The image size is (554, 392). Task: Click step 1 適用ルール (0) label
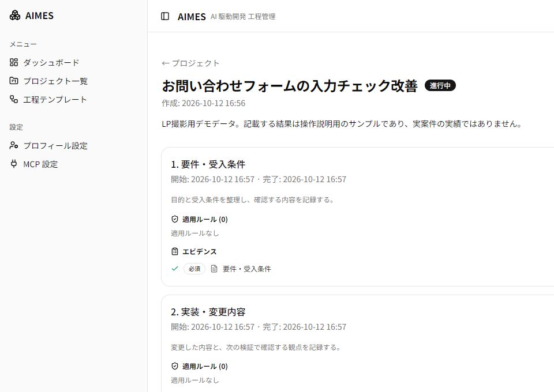coord(205,220)
